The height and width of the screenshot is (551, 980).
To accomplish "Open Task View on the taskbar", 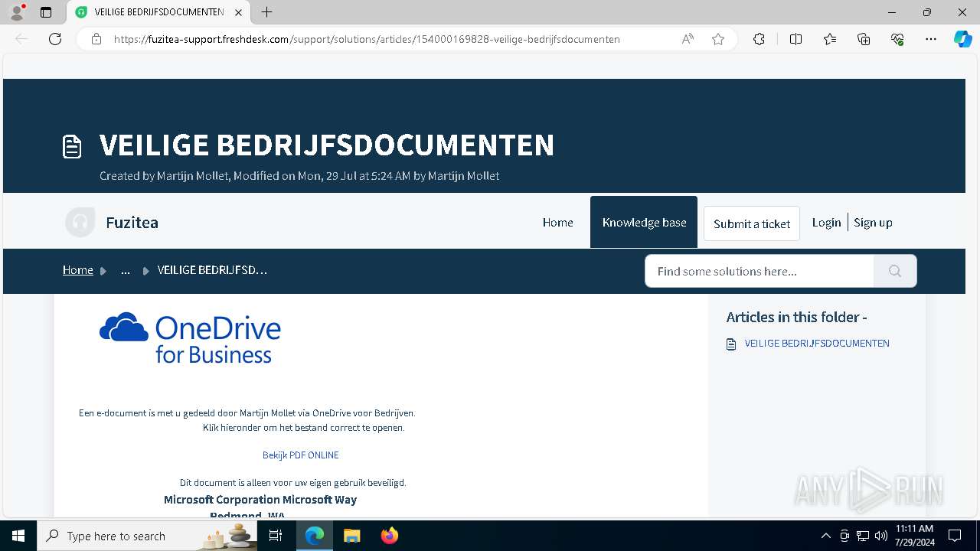I will pos(276,536).
